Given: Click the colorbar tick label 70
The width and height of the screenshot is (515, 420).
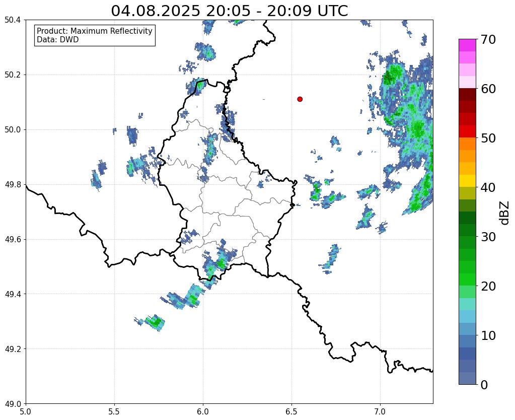Looking at the screenshot, I should 488,39.
